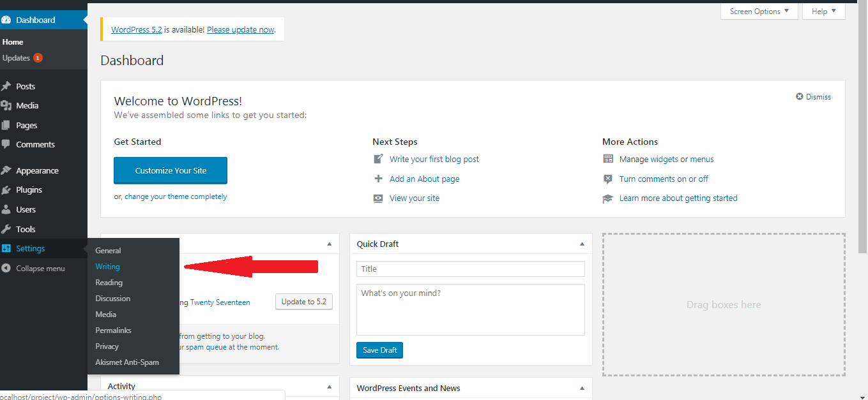
Task: Click the eye icon beside View your site
Action: [x=379, y=198]
